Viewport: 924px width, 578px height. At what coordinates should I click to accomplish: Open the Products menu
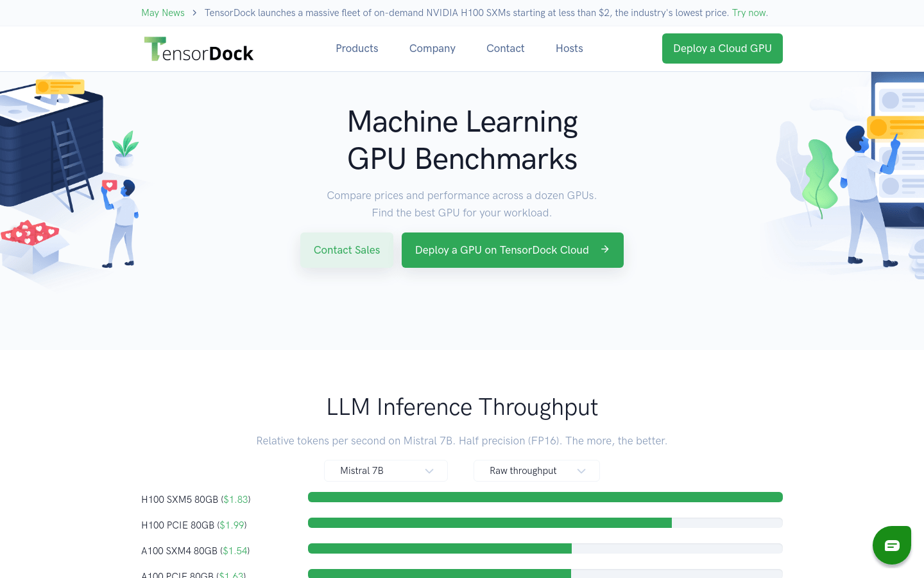click(x=357, y=48)
